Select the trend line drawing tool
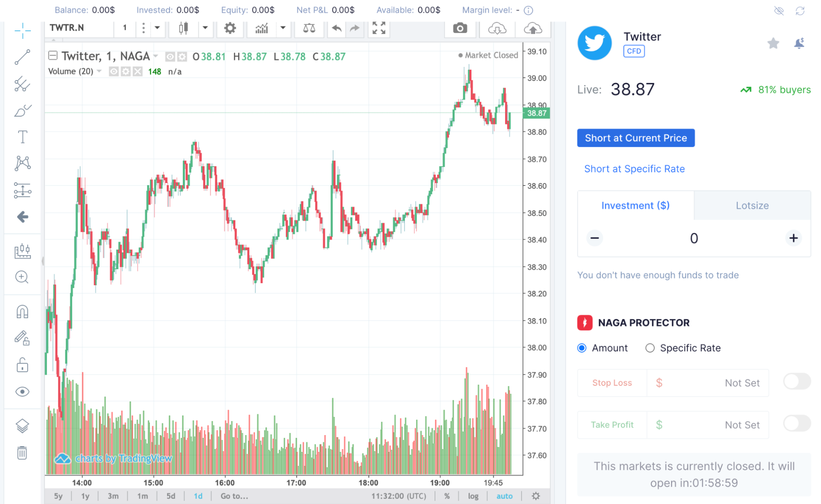 22,57
